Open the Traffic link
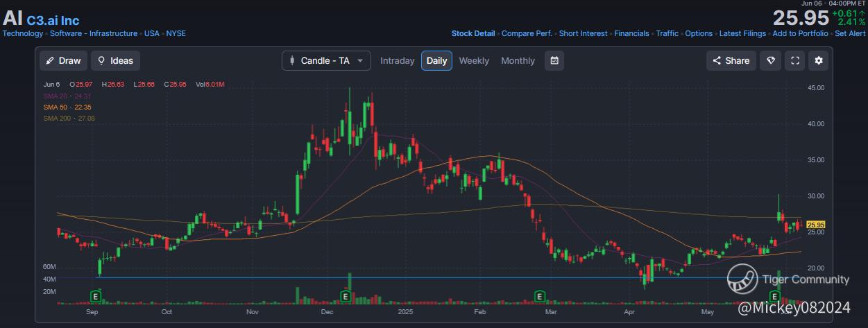The image size is (868, 328). point(667,33)
